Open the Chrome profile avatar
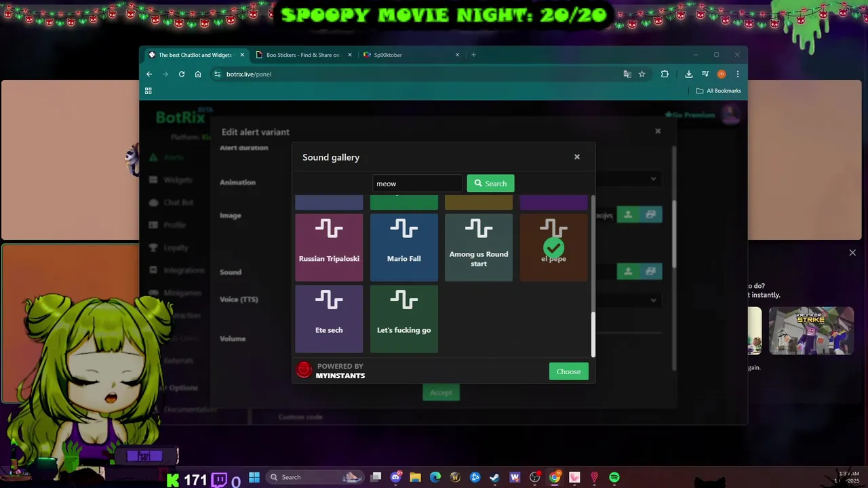Image resolution: width=868 pixels, height=488 pixels. pyautogui.click(x=722, y=74)
